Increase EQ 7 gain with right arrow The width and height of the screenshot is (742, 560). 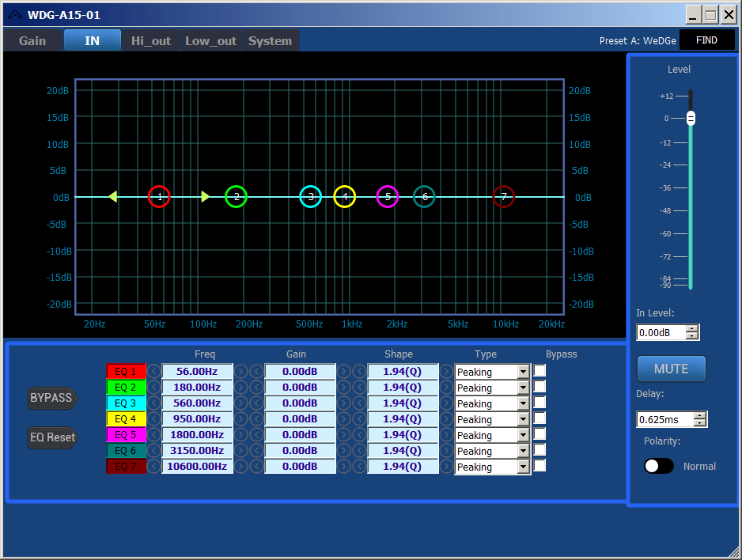tap(343, 467)
